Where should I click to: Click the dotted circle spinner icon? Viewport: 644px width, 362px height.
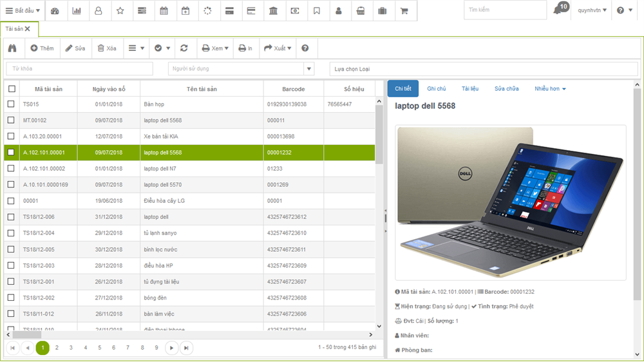pos(207,11)
